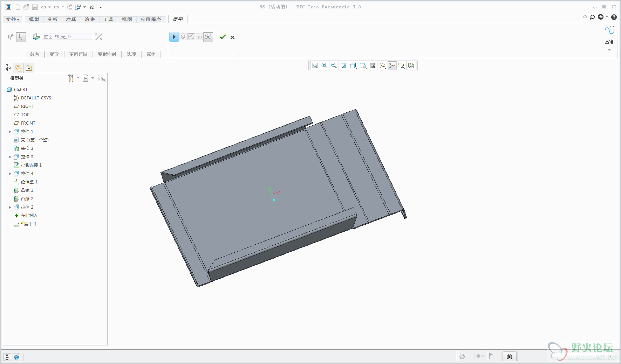Toggle the glasses feature preview button

(208, 37)
